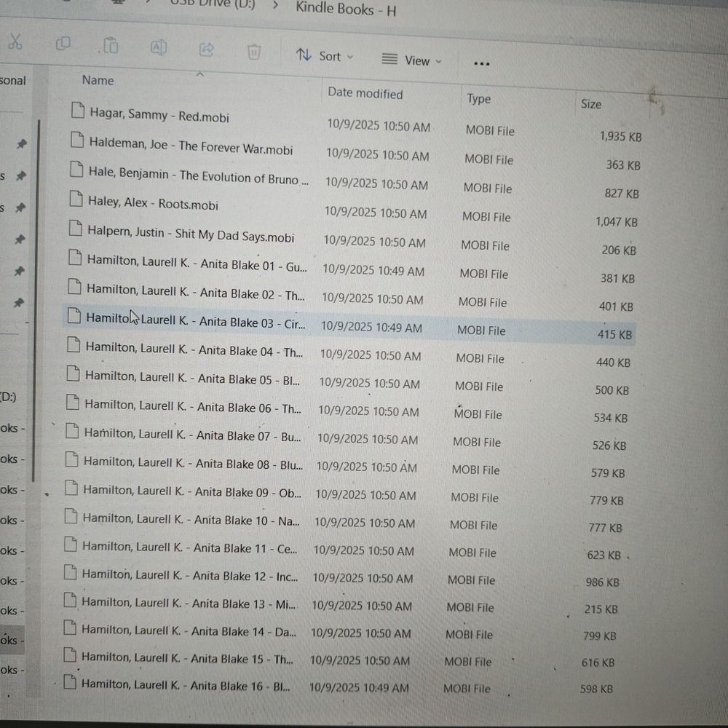Select the Anita Blake 11 file
This screenshot has width=728, height=728.
point(189,547)
